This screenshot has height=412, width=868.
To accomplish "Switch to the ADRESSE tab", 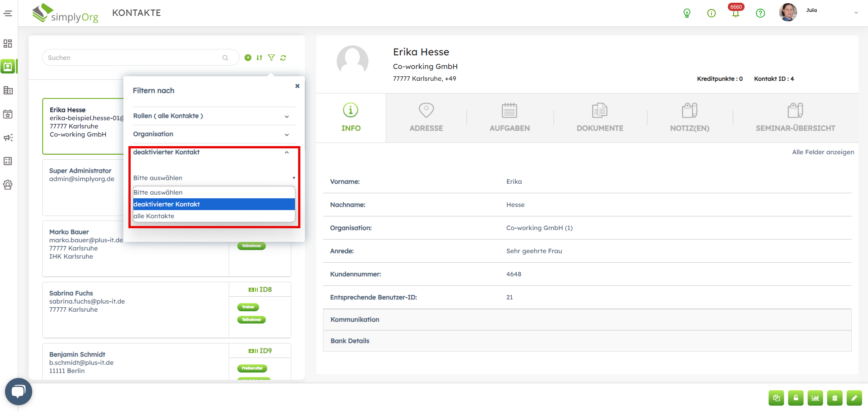I will click(x=426, y=118).
